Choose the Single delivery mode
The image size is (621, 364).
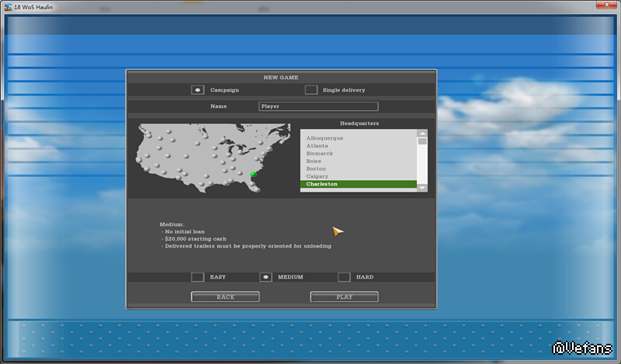(x=311, y=90)
